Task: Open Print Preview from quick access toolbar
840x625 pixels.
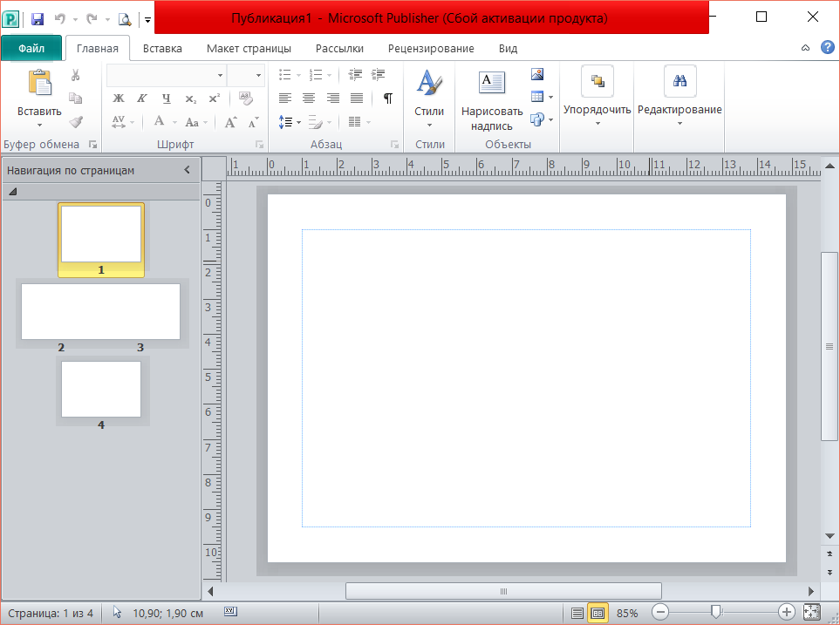Action: (125, 19)
